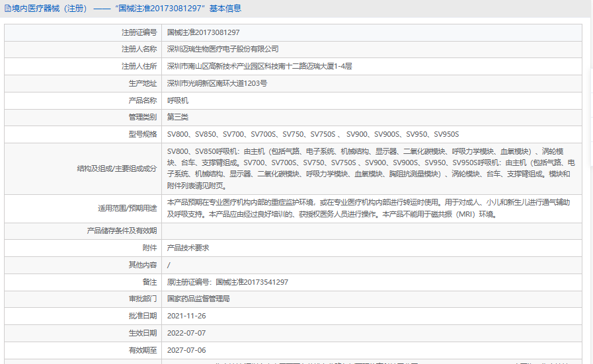
Task: Click the document icon beside the page title
Action: point(7,9)
